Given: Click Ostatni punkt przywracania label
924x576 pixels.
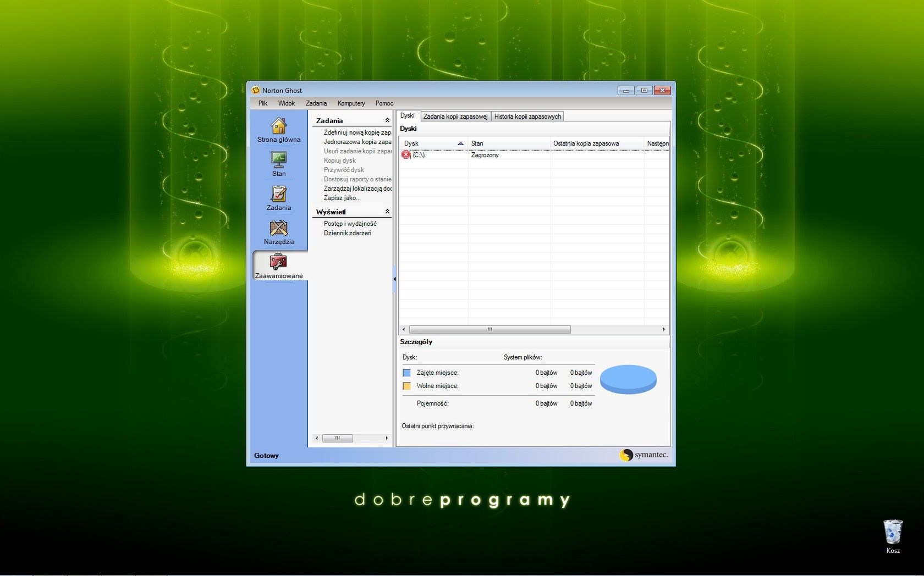Looking at the screenshot, I should [x=438, y=426].
